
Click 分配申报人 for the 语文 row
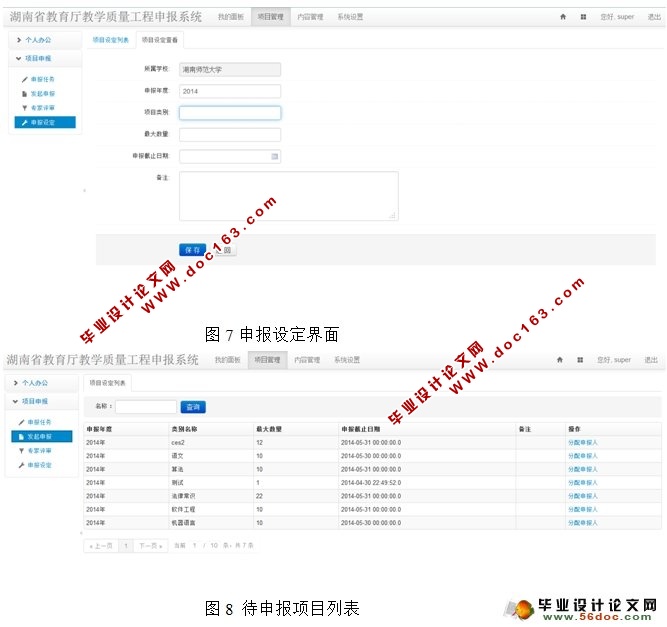click(583, 456)
